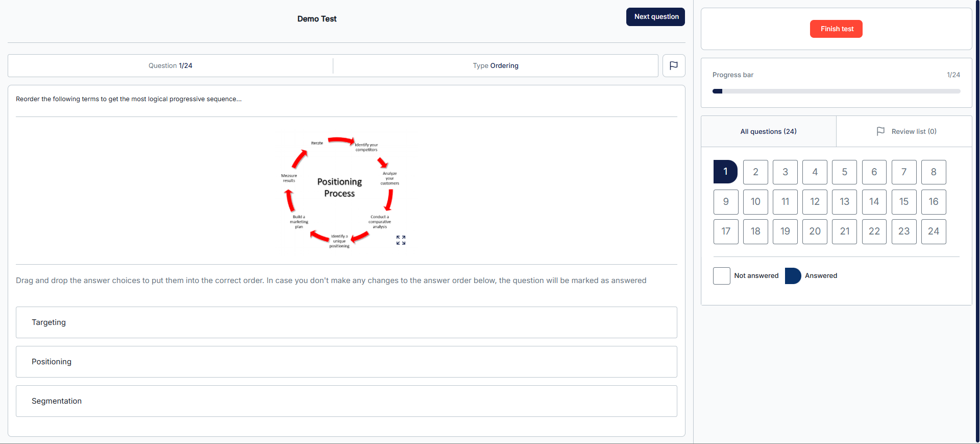This screenshot has height=444, width=980.
Task: Select the Segmentation answer choice
Action: 346,401
